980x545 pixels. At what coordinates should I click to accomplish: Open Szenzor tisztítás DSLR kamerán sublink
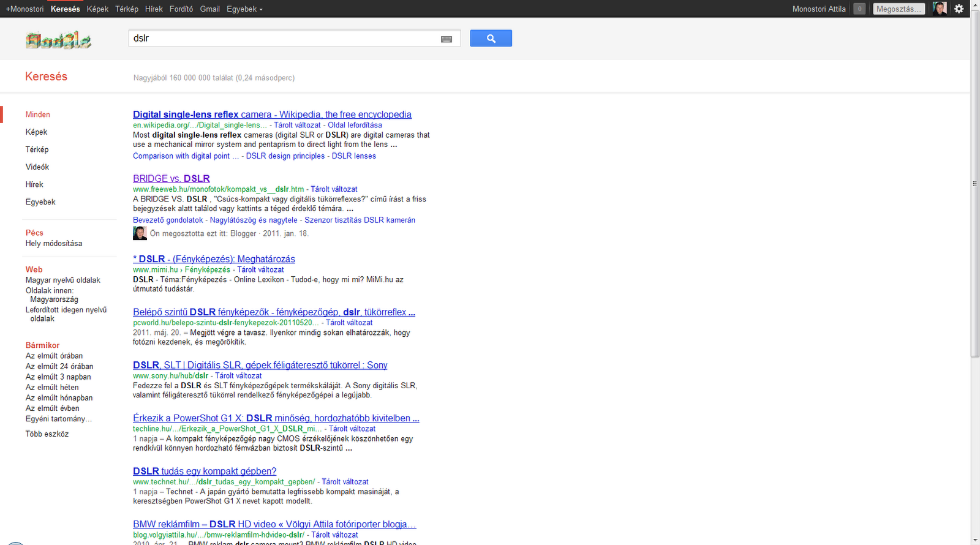tap(360, 220)
